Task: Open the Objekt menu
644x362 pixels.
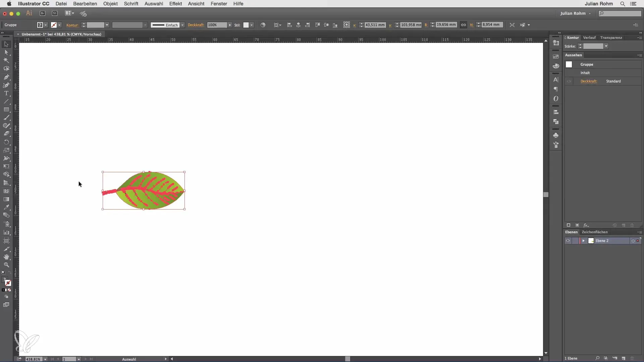Action: click(x=110, y=4)
